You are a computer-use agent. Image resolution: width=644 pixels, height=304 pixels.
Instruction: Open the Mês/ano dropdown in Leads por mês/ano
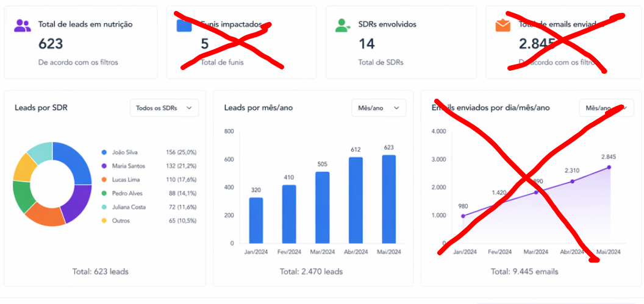click(379, 108)
